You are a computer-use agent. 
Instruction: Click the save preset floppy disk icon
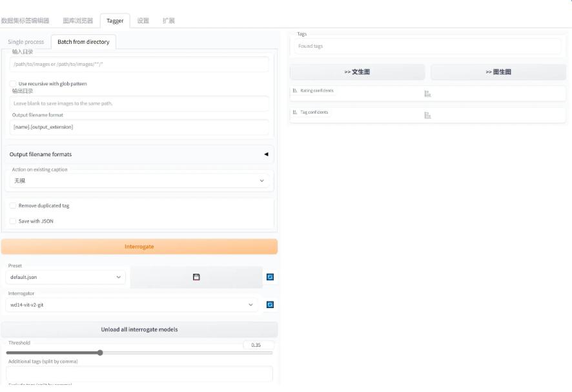click(196, 277)
